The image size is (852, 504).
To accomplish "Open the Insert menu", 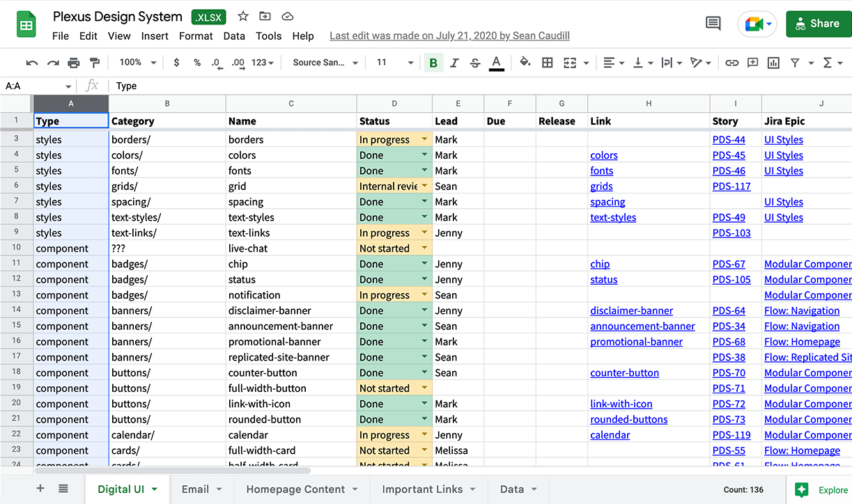I will point(155,36).
